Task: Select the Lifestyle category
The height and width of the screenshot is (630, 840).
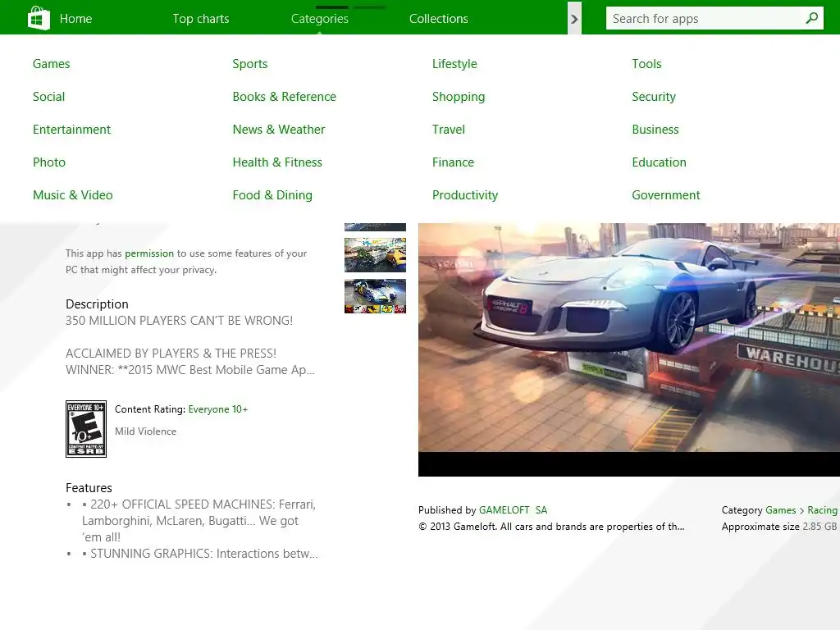Action: (x=454, y=64)
